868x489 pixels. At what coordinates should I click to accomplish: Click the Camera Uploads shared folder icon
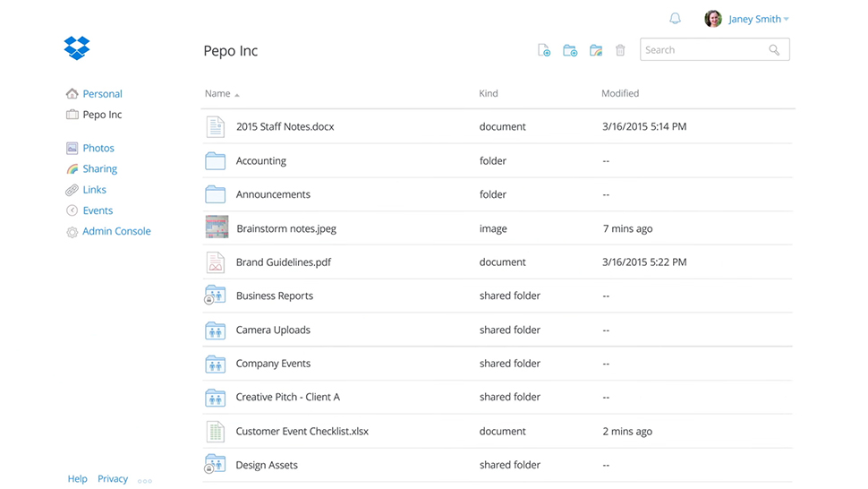coord(216,330)
